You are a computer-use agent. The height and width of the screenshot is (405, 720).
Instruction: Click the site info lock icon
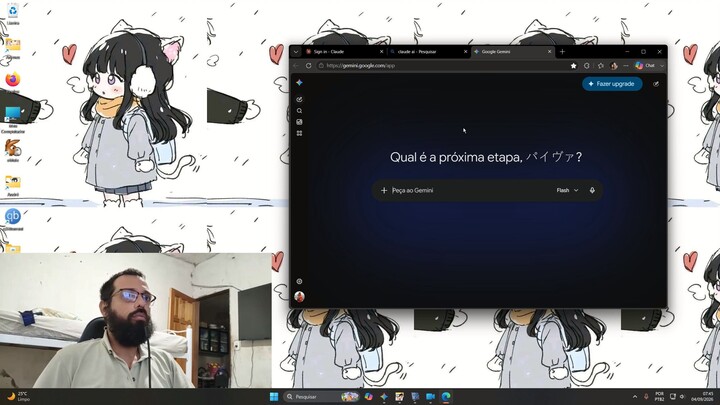321,66
